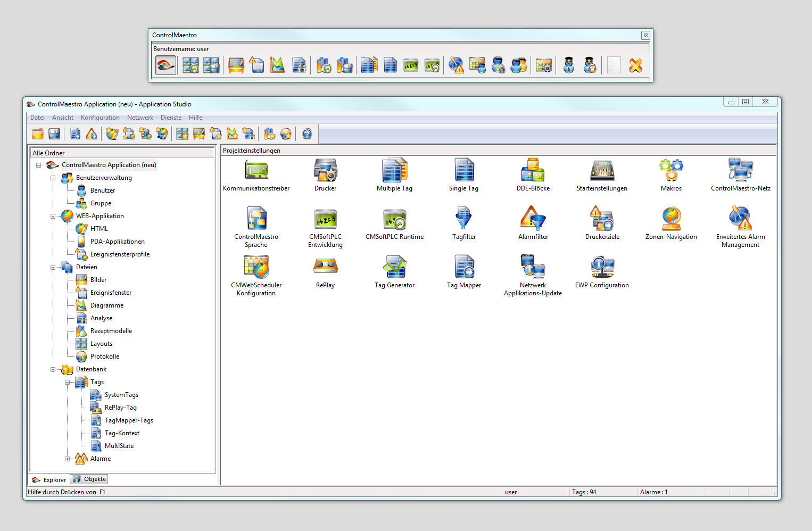Select RePlay-Tag in the tree
This screenshot has height=531, width=812.
[x=121, y=408]
